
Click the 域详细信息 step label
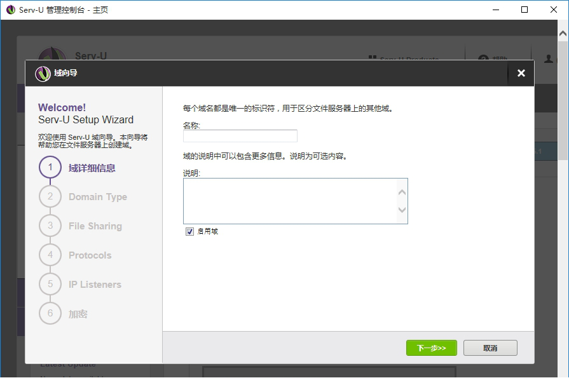pos(92,168)
